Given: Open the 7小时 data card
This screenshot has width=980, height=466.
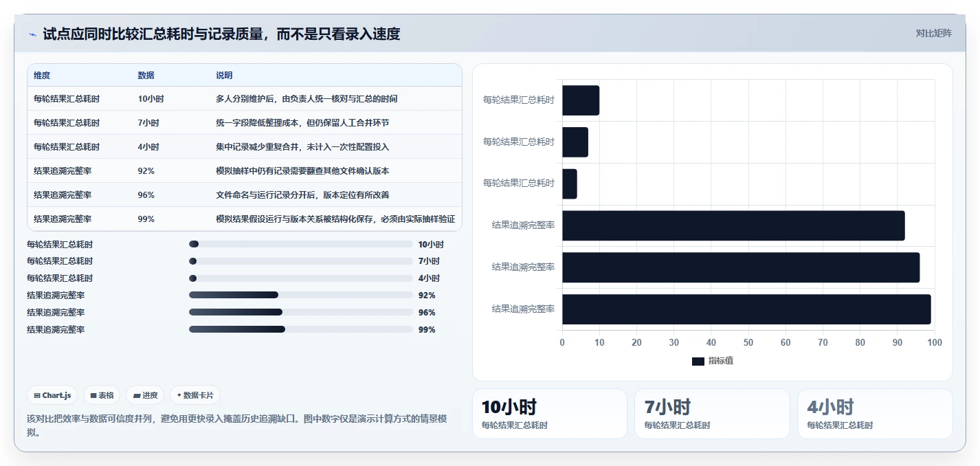Looking at the screenshot, I should (x=712, y=414).
